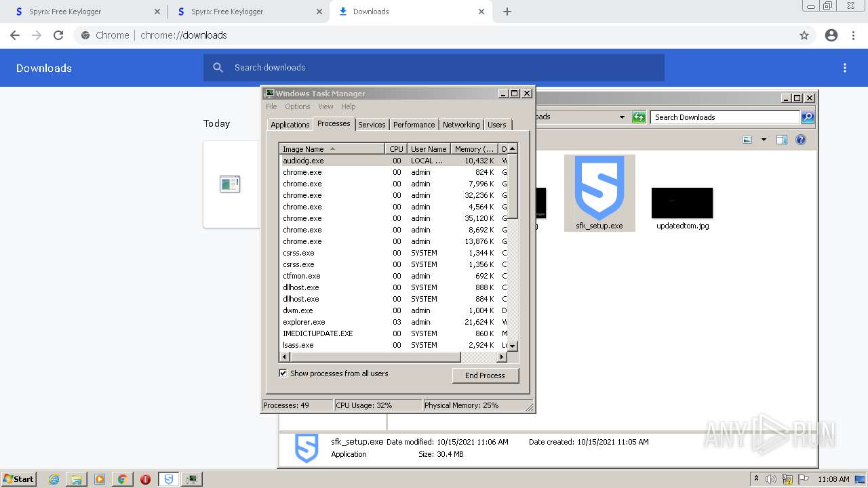The width and height of the screenshot is (868, 488).
Task: Click Search Downloads box in Explorer
Action: pyautogui.click(x=724, y=117)
